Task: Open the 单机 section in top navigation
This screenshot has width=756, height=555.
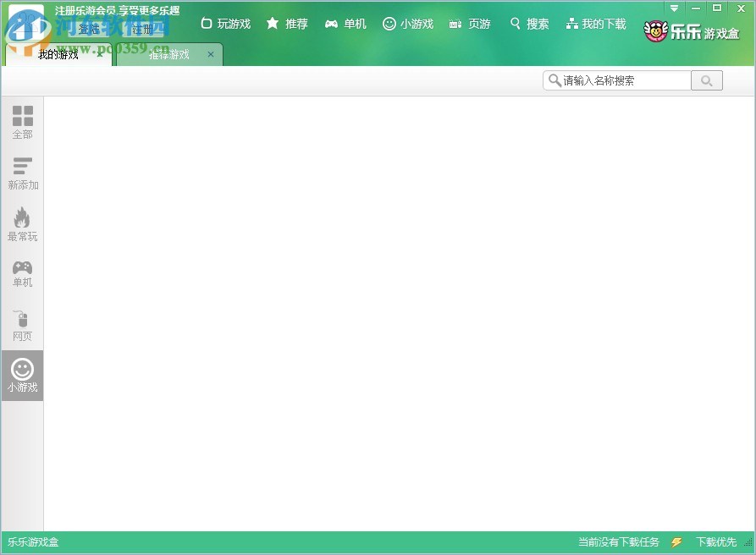Action: pos(345,24)
